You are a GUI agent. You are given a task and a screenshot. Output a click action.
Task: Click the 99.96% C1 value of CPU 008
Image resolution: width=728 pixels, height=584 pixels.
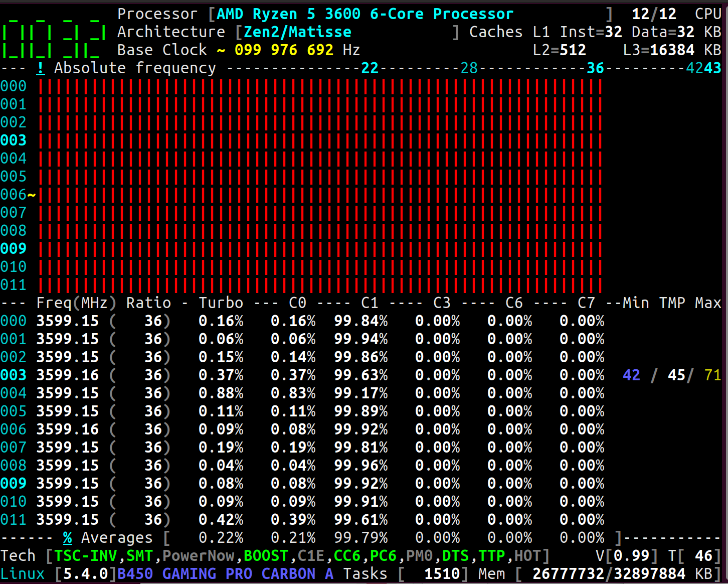point(361,466)
